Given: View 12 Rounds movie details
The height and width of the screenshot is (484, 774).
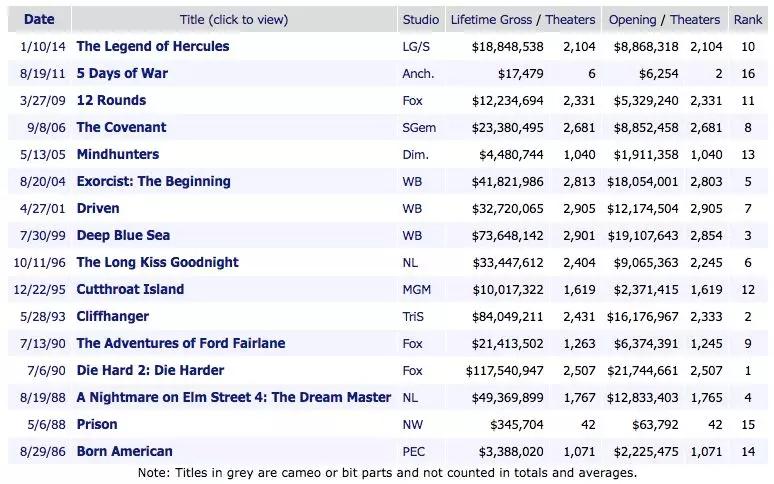Looking at the screenshot, I should pyautogui.click(x=111, y=100).
